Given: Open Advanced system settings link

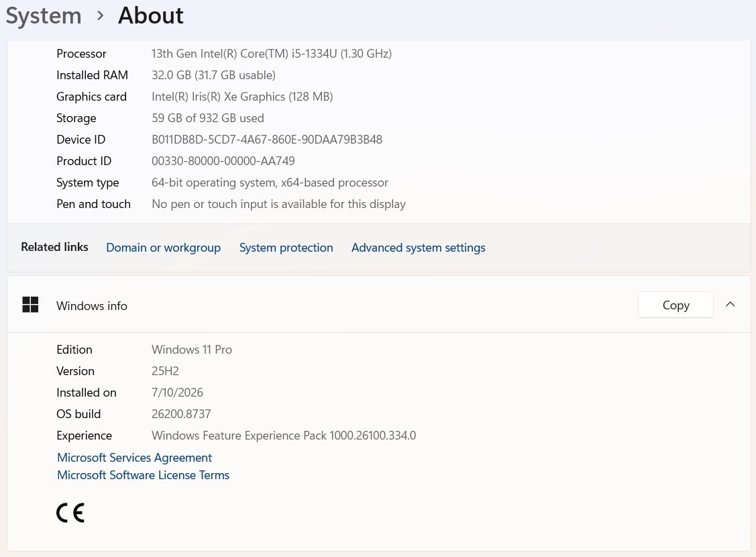Looking at the screenshot, I should (x=418, y=248).
